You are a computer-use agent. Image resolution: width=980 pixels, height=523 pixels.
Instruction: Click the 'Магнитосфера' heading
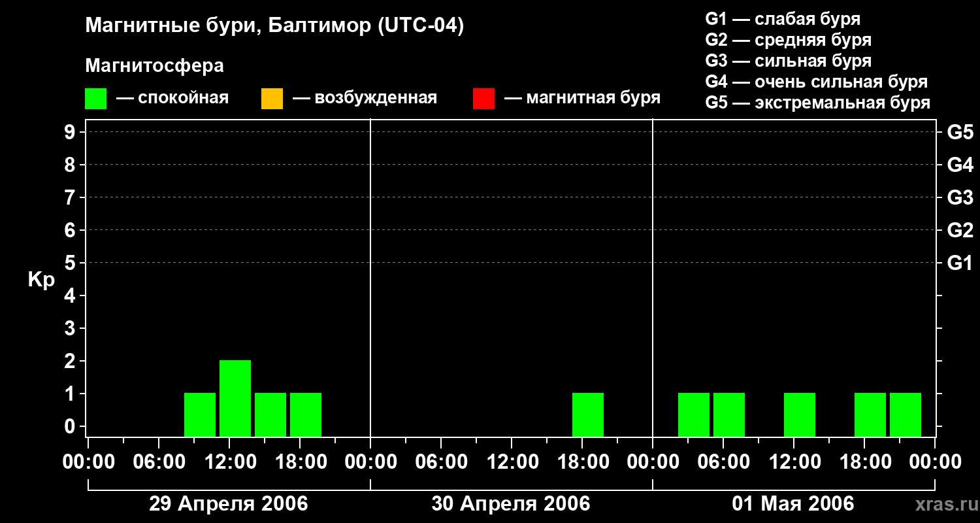pos(155,66)
